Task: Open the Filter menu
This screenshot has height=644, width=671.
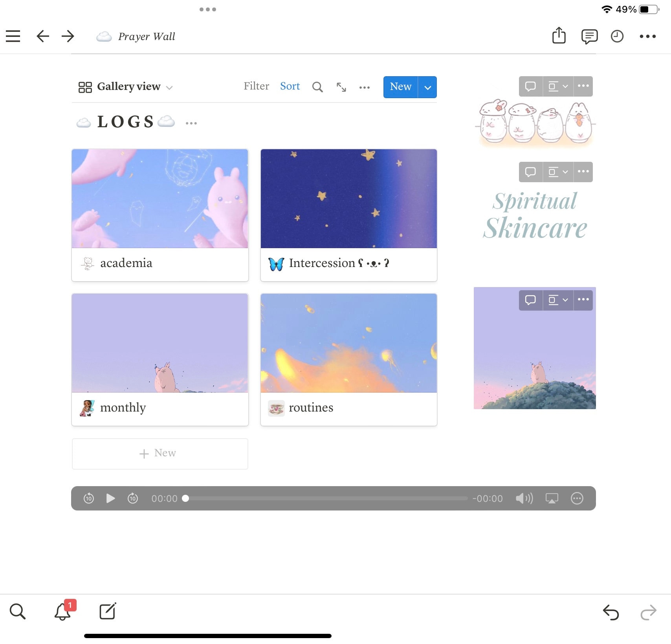Action: pyautogui.click(x=256, y=86)
